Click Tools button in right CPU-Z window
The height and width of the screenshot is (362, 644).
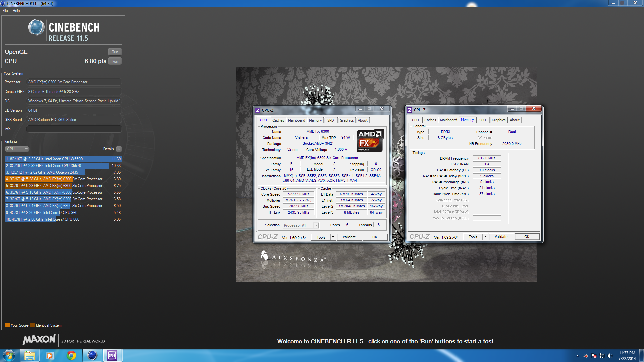(473, 237)
